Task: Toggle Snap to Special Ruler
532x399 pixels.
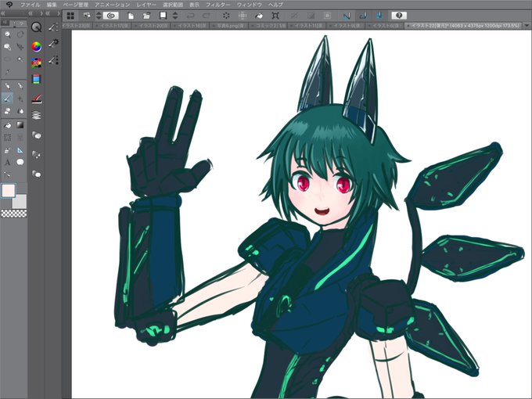Action: (x=363, y=16)
